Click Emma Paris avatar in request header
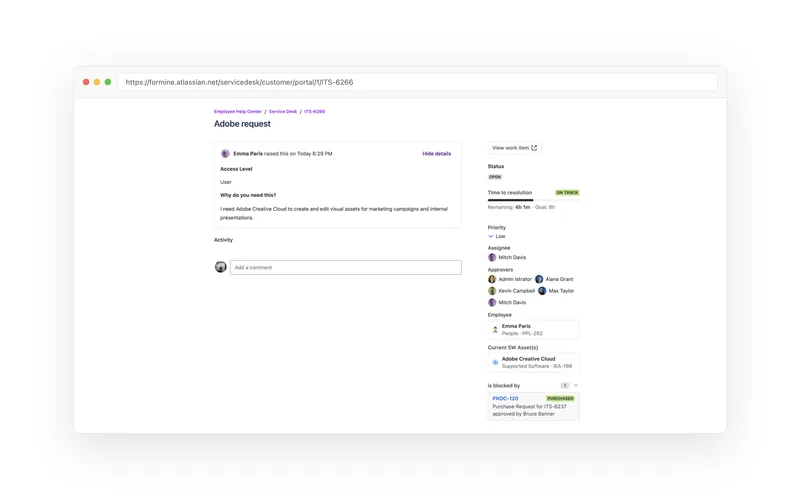 [x=225, y=154]
